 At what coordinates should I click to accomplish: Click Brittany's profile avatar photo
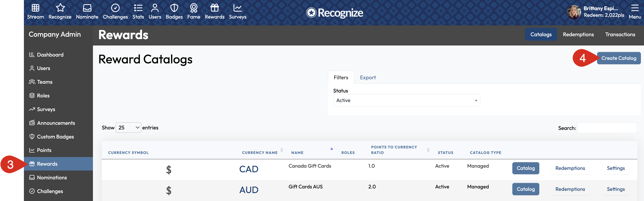[x=574, y=12]
